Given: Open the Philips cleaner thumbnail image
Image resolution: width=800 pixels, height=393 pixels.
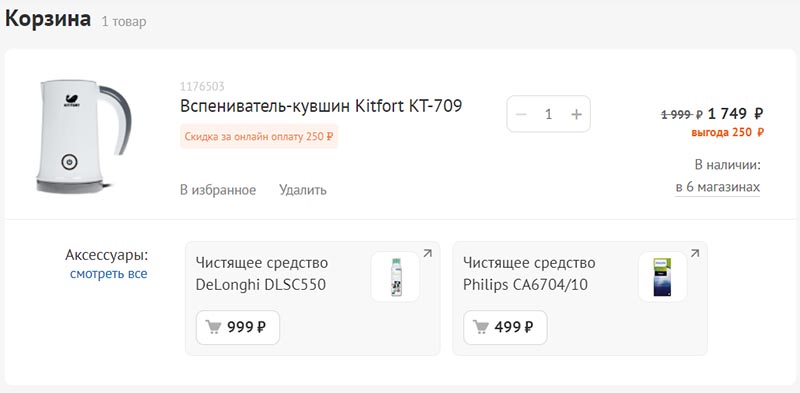Looking at the screenshot, I should click(x=662, y=277).
